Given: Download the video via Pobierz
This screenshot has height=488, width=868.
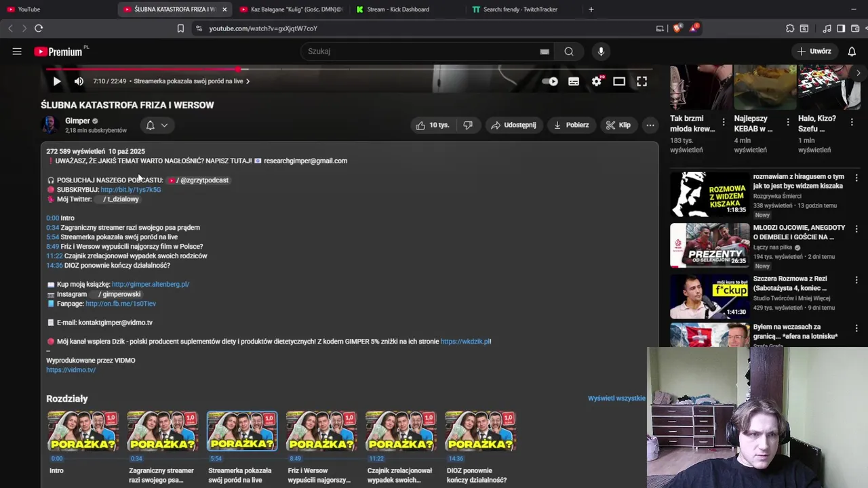Looking at the screenshot, I should pos(571,125).
